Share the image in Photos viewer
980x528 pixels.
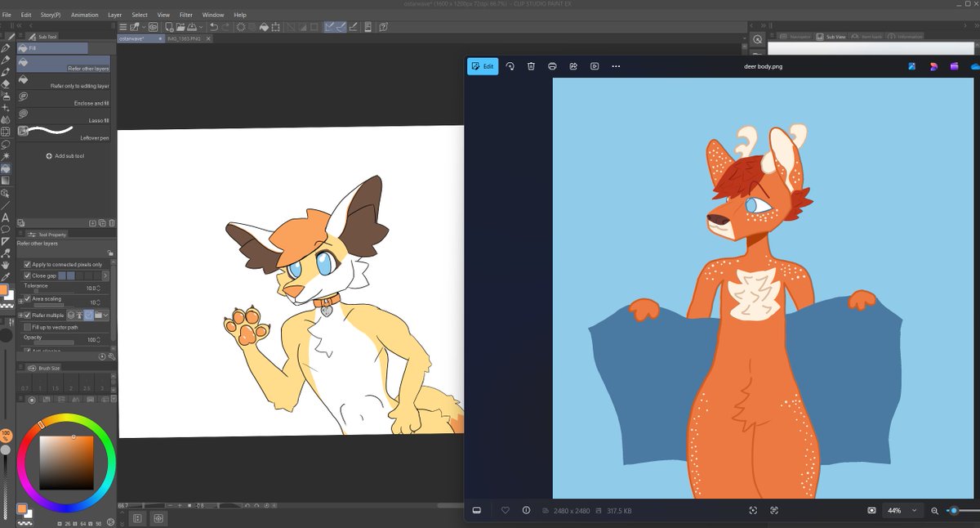(573, 66)
